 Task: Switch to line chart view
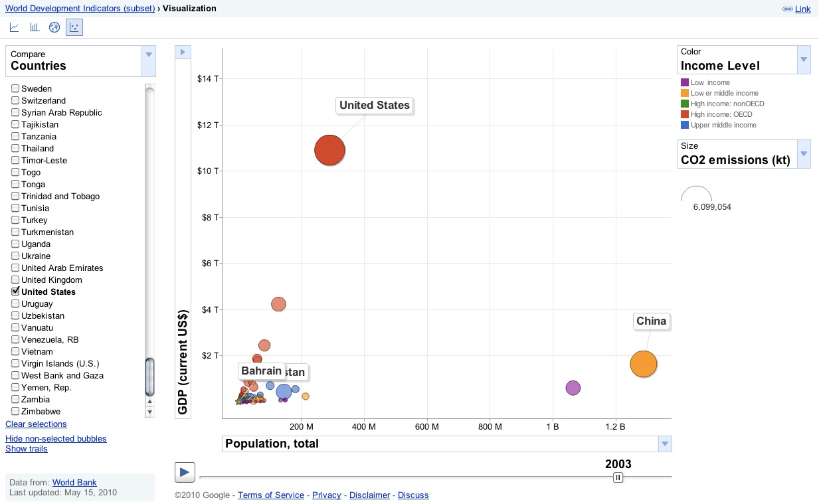(15, 27)
